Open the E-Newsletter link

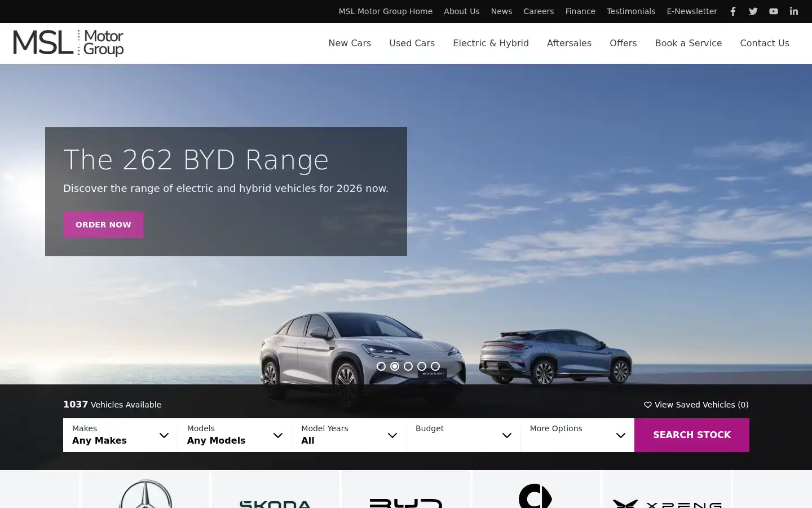(x=692, y=11)
